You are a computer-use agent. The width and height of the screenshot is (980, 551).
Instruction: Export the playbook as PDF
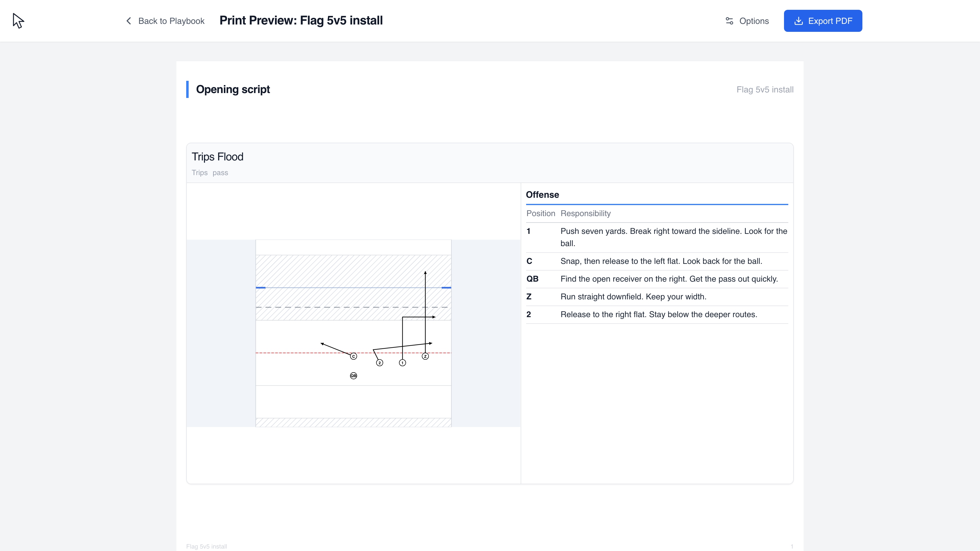(x=823, y=21)
